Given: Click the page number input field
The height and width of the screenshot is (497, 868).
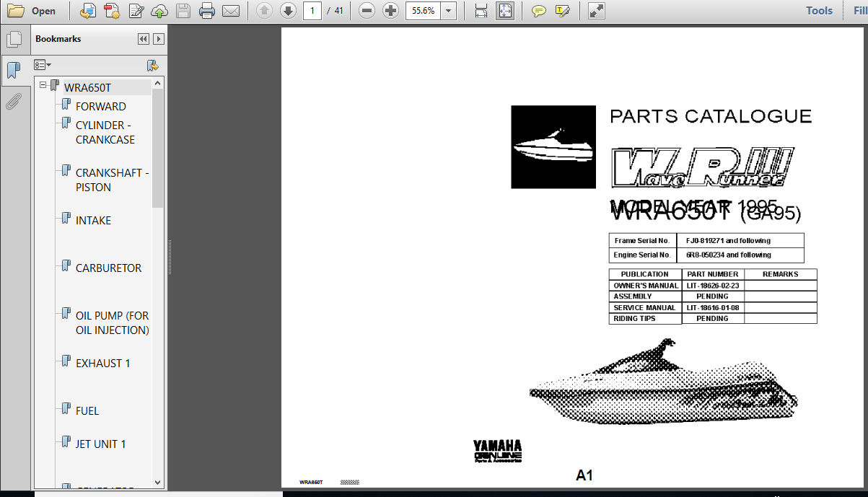Looking at the screenshot, I should [312, 11].
